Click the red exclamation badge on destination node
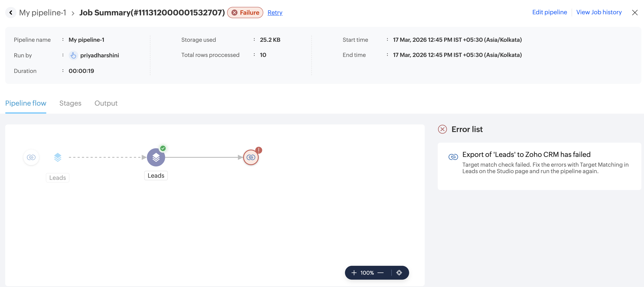This screenshot has width=644, height=287. (x=259, y=150)
